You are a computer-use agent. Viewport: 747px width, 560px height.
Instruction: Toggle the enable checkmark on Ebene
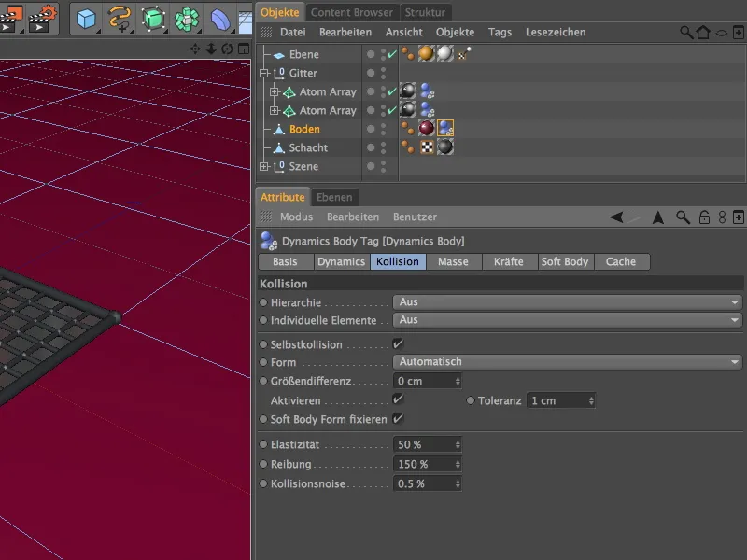pos(391,54)
